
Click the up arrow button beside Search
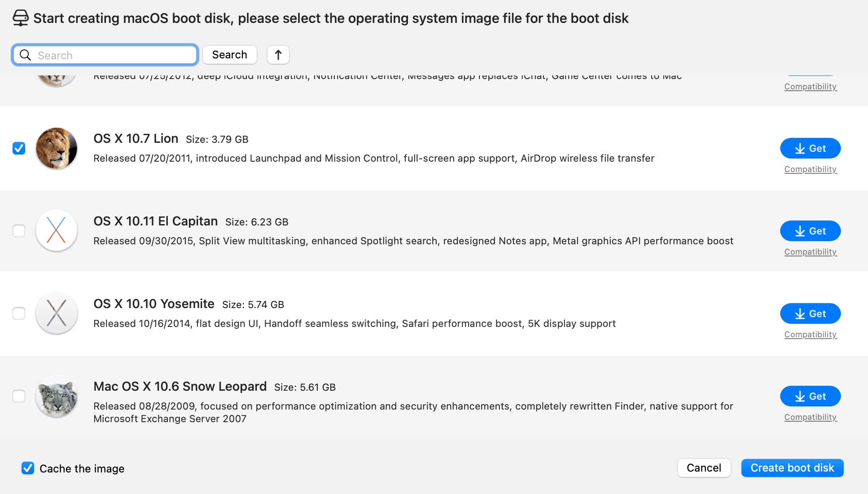click(278, 55)
